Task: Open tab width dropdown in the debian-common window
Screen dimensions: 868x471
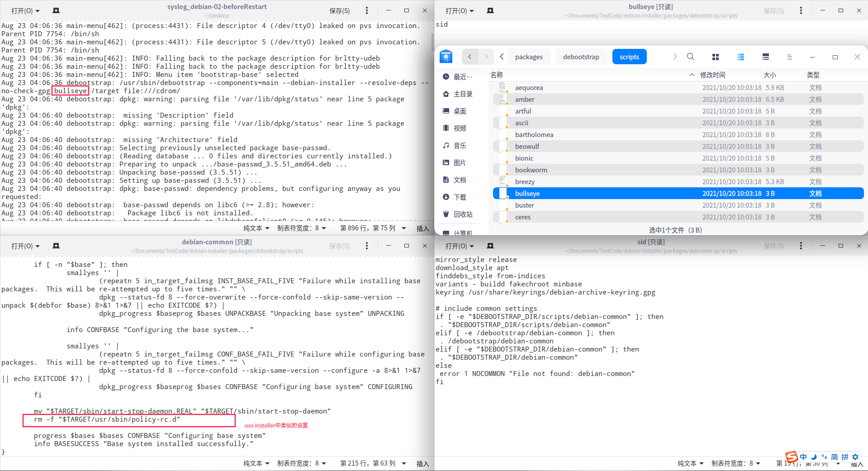Action: [302, 463]
